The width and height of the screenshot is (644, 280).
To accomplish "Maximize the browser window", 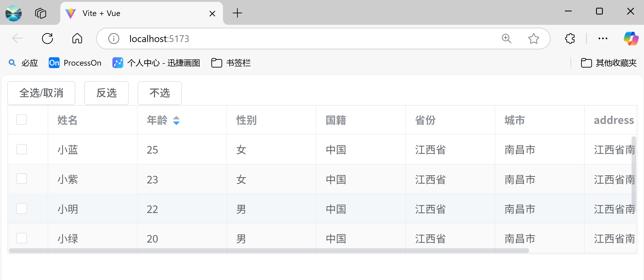I will click(x=599, y=11).
